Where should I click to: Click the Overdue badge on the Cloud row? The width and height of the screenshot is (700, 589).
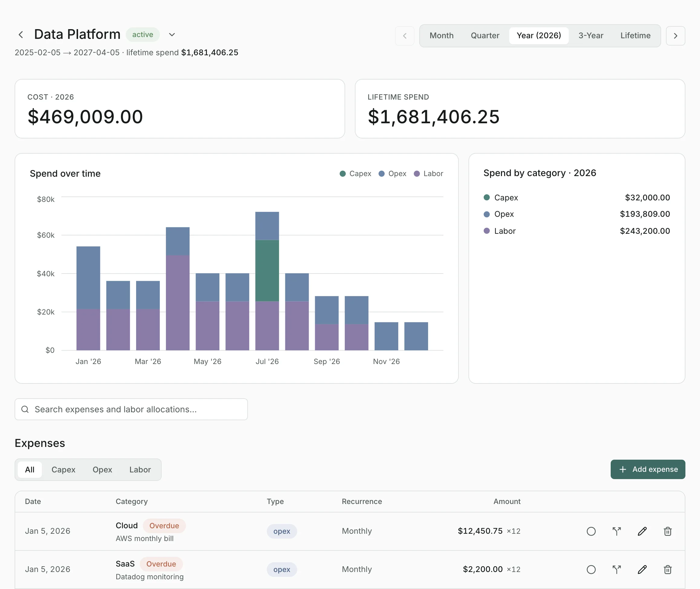click(x=164, y=526)
